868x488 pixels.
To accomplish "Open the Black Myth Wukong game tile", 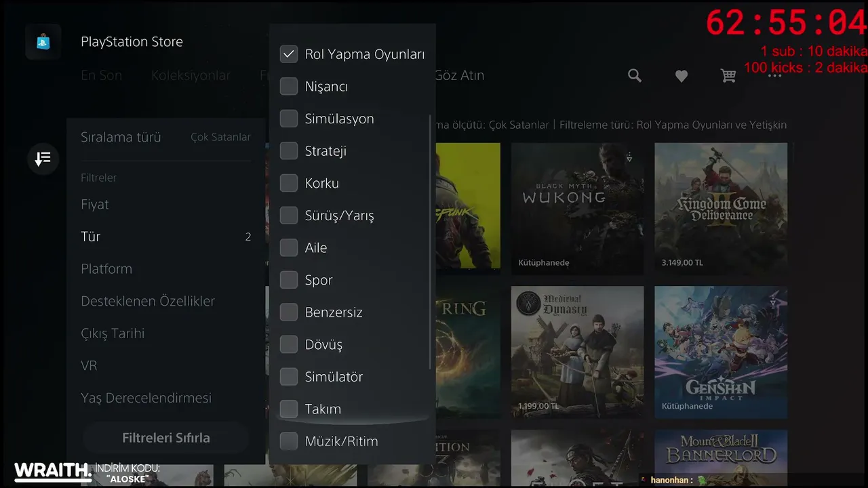I will pos(577,209).
